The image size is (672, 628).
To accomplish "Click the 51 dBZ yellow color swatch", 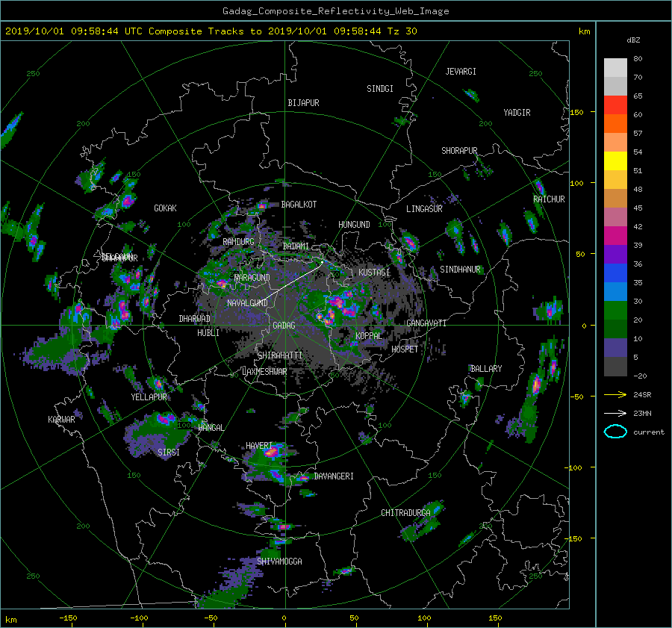I will click(615, 161).
